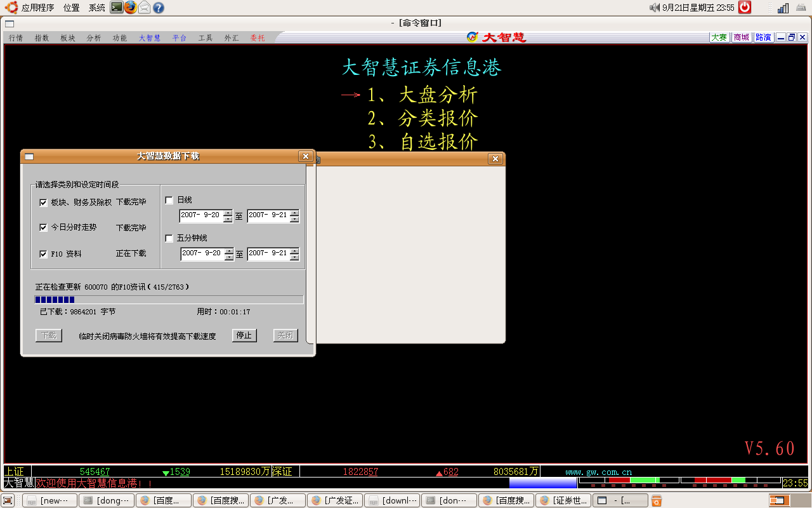
Task: Click the 商城 button
Action: 741,37
